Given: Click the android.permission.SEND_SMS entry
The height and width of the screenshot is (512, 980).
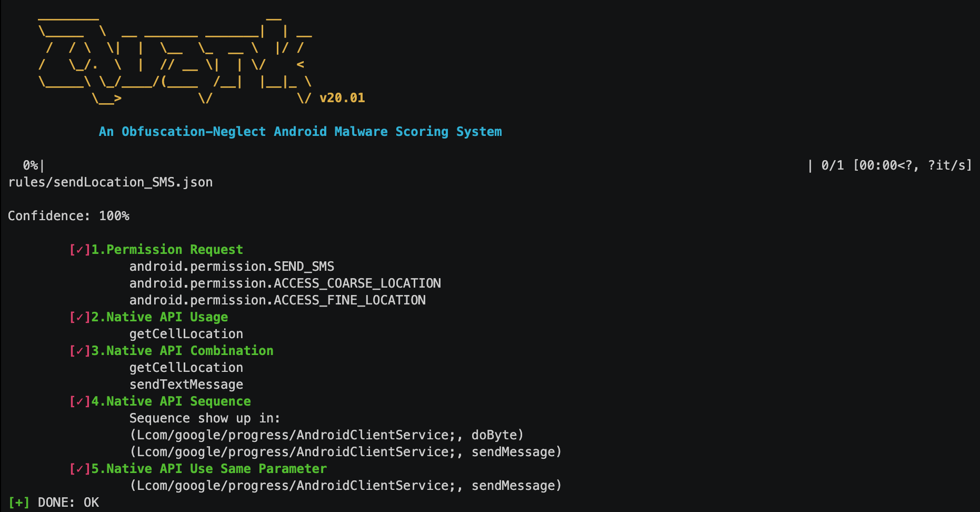Looking at the screenshot, I should point(232,267).
